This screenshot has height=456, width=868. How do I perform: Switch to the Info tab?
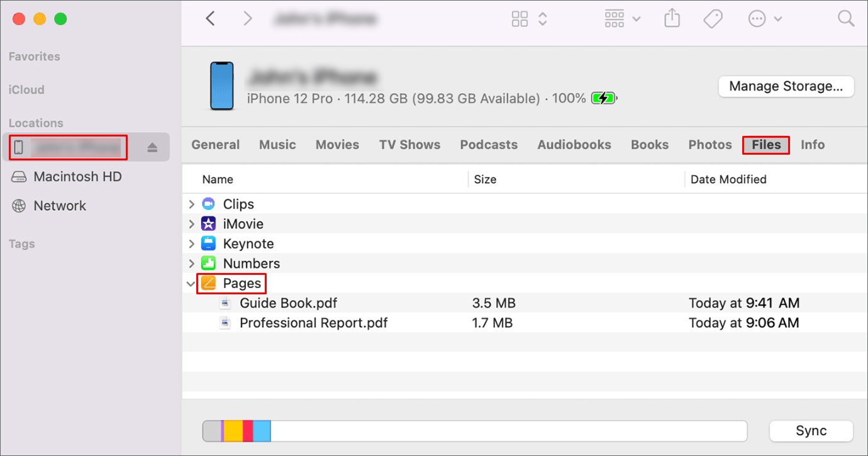[813, 145]
